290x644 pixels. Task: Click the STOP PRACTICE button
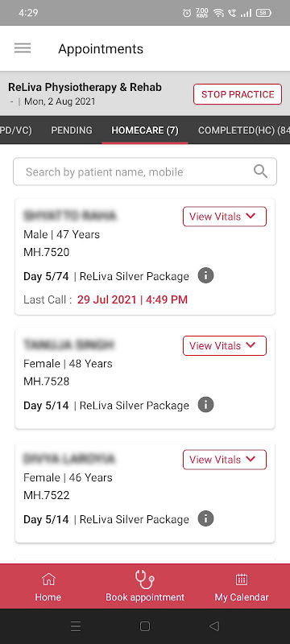tap(238, 94)
